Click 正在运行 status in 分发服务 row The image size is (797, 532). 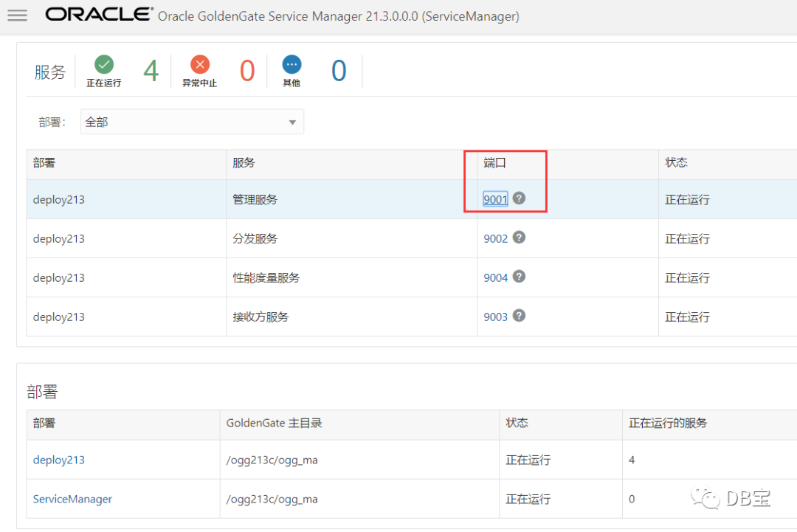pos(687,239)
